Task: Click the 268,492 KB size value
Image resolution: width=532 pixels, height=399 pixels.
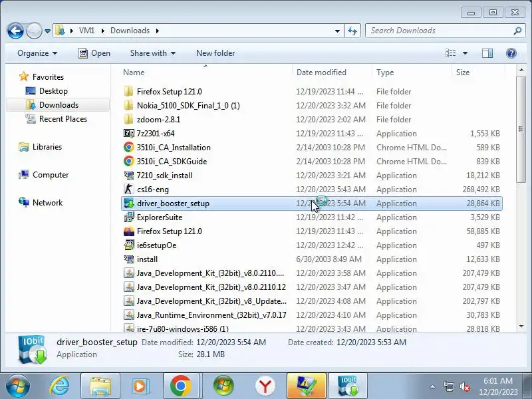Action: coord(481,190)
